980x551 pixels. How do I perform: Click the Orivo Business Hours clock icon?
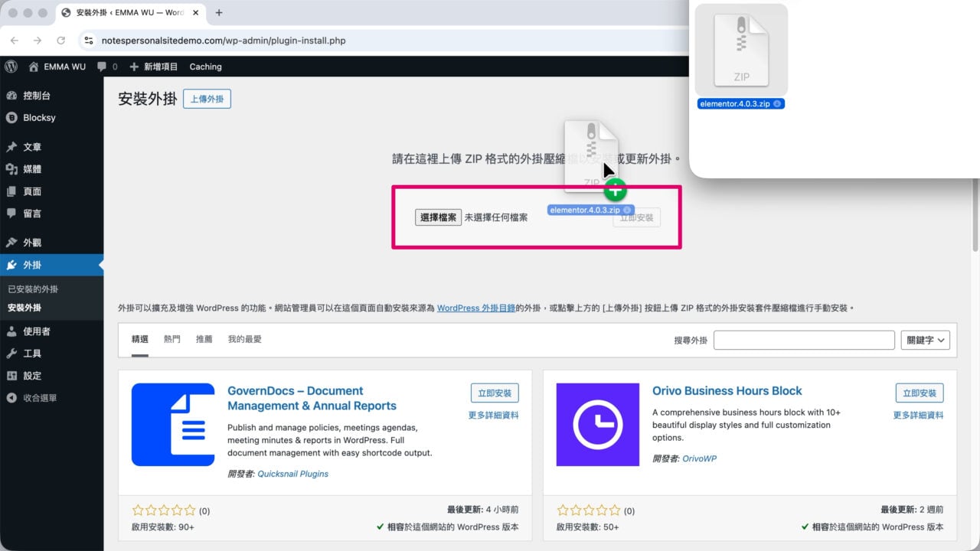[598, 425]
